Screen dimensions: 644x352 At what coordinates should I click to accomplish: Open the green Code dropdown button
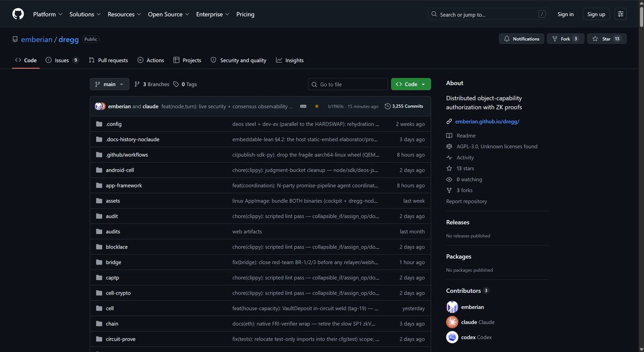click(411, 84)
